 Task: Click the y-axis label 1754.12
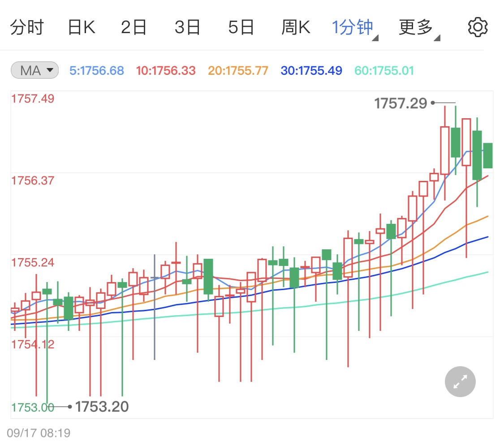pos(33,344)
